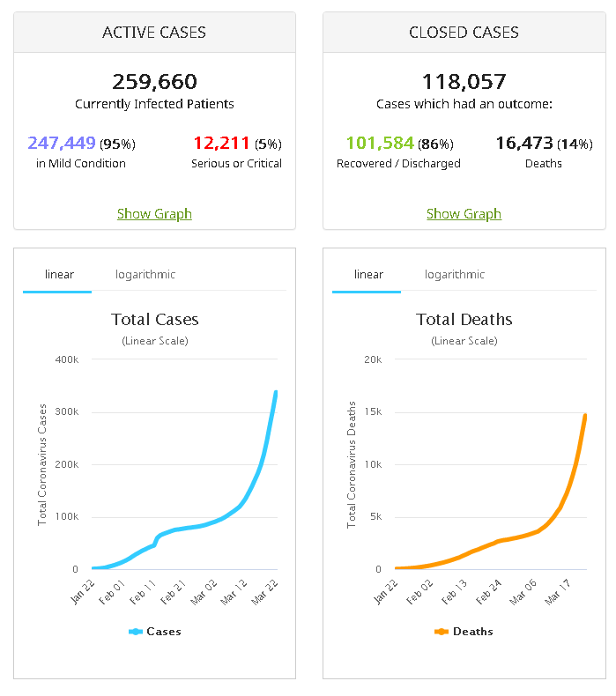Click 12,211 serious or critical figure
Screen dimensions: 616x696
coord(221,143)
